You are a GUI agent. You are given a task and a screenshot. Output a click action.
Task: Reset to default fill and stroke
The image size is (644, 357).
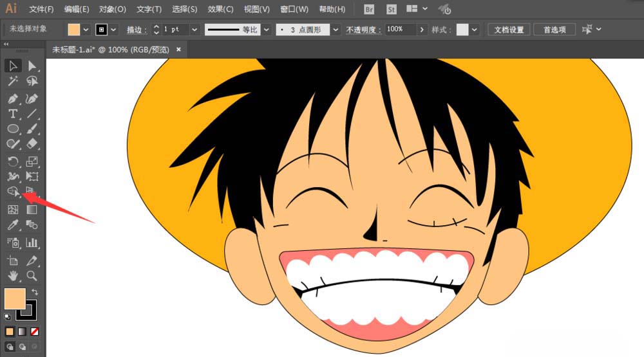tap(7, 316)
